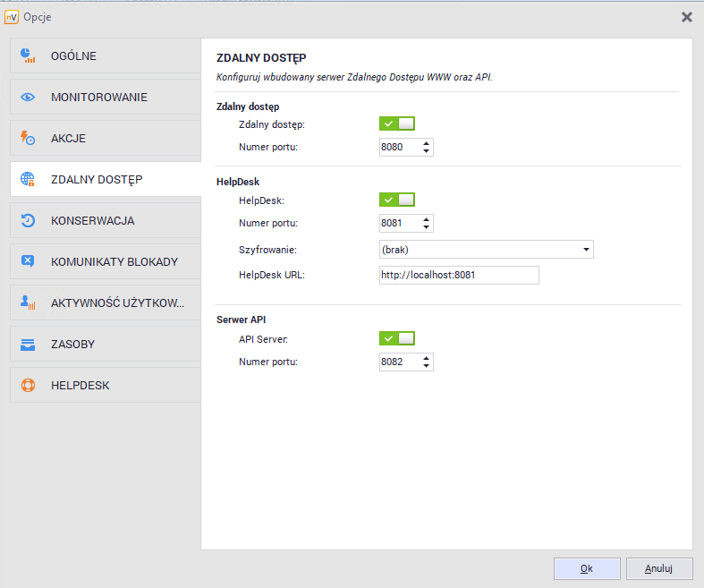Viewport: 704px width, 588px height.
Task: Click the ZDALNY DOSTĘP page heading
Action: [x=261, y=58]
